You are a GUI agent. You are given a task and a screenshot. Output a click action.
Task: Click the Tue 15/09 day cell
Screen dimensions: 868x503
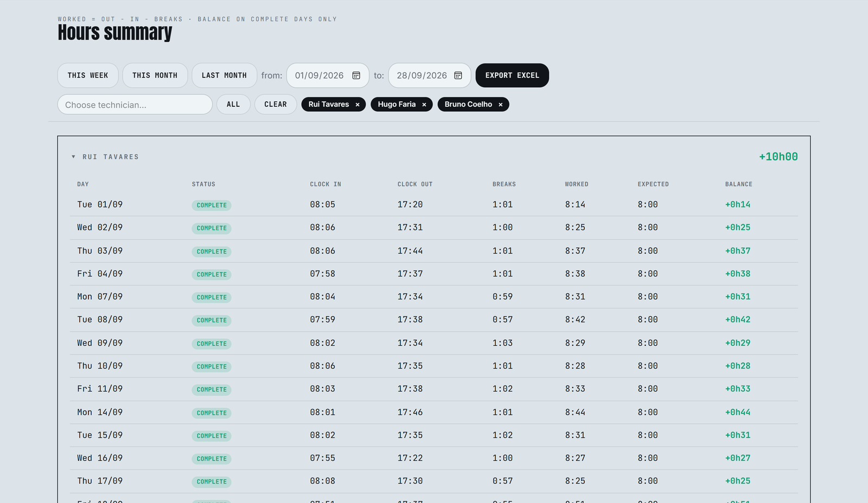point(100,435)
